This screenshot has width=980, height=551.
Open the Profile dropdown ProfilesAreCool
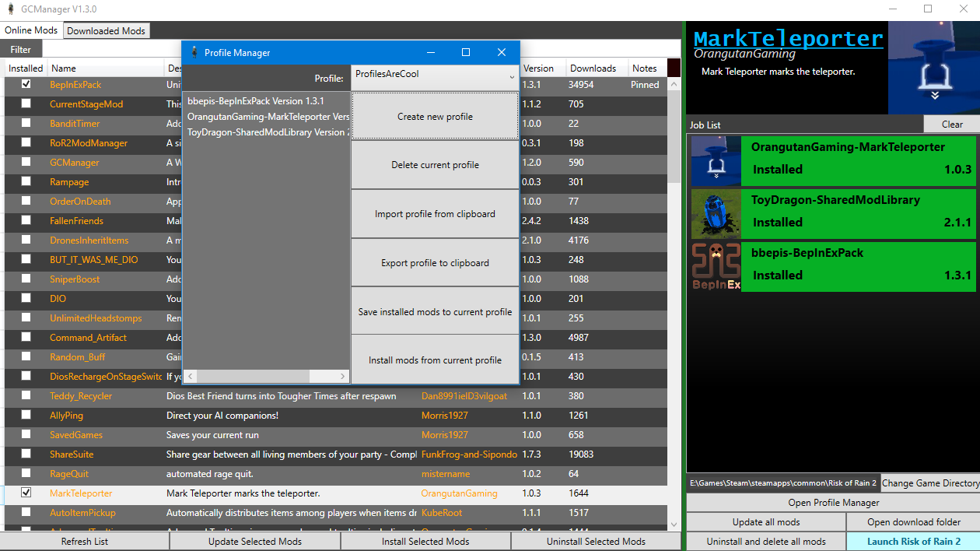click(x=435, y=77)
